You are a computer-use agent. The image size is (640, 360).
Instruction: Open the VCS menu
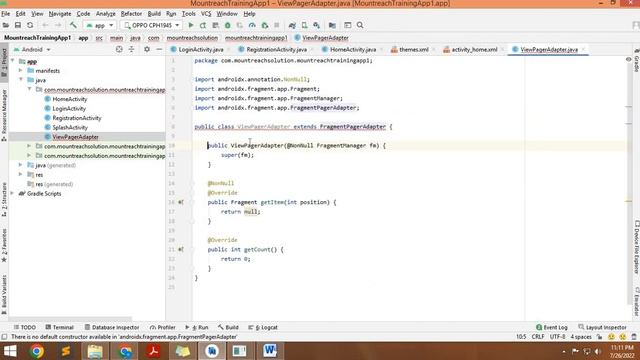point(206,13)
